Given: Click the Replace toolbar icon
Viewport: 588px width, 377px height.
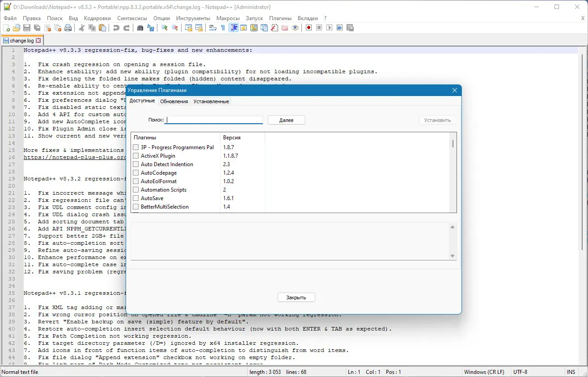Looking at the screenshot, I should [x=151, y=28].
